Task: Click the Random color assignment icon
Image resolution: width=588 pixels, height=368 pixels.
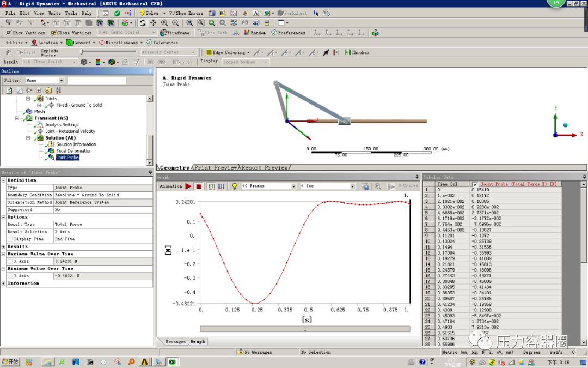Action: (248, 33)
